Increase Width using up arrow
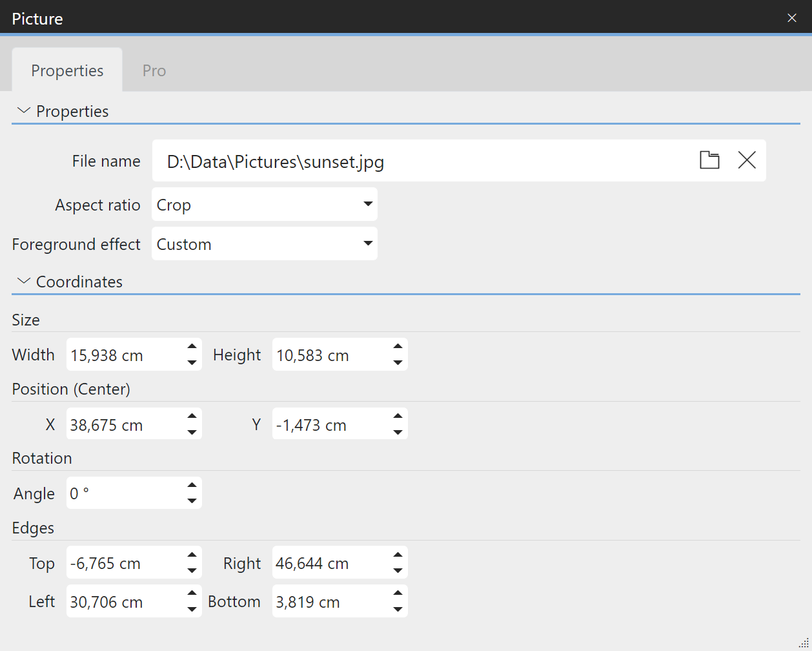Image resolution: width=812 pixels, height=651 pixels. 192,347
